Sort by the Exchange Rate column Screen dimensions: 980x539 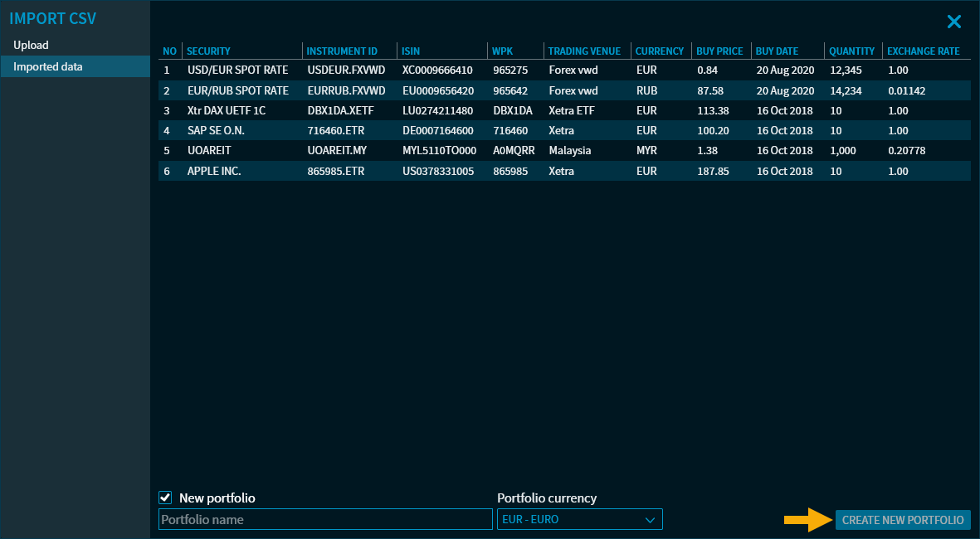pos(923,51)
